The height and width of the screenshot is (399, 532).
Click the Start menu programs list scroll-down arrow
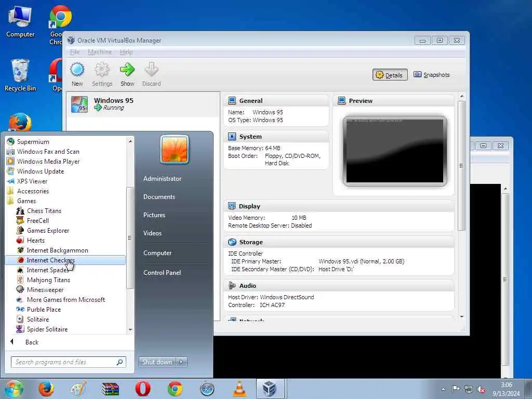pyautogui.click(x=130, y=330)
